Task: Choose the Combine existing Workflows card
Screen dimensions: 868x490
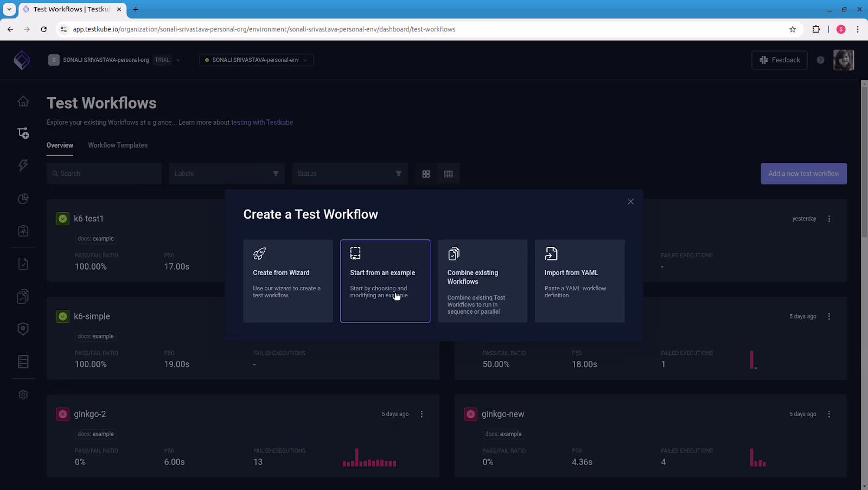Action: pos(482,281)
